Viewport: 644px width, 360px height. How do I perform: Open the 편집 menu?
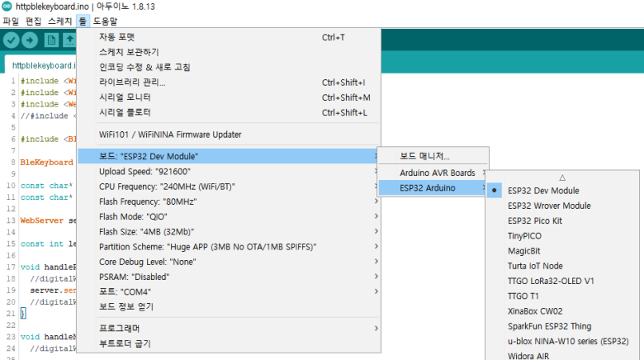(x=33, y=21)
